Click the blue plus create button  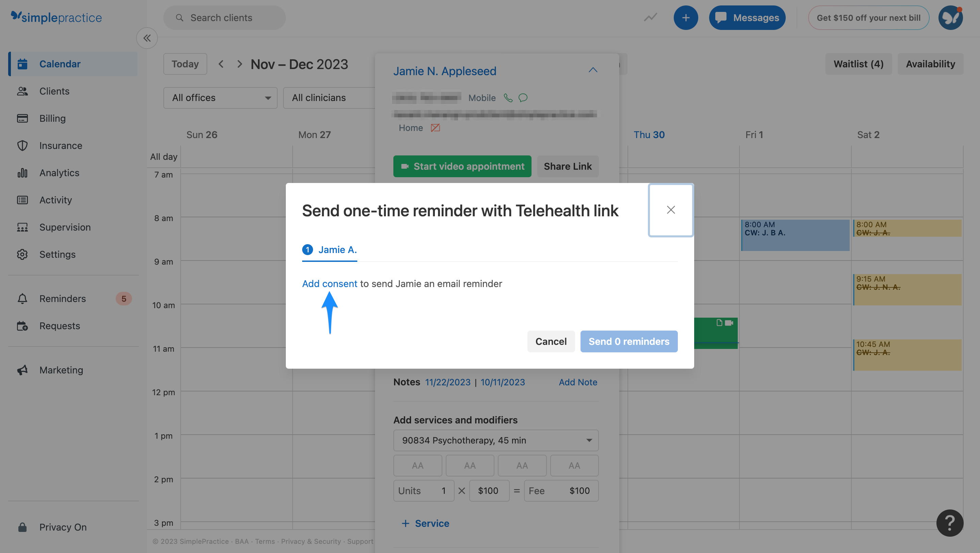(x=686, y=17)
